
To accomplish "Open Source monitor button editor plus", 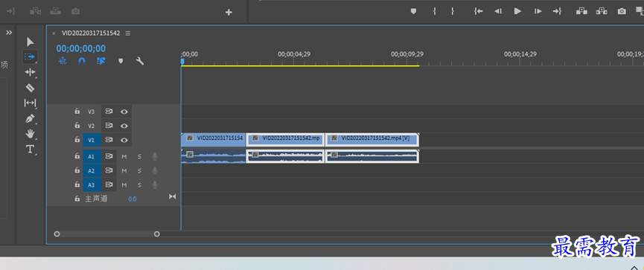I will [x=229, y=13].
